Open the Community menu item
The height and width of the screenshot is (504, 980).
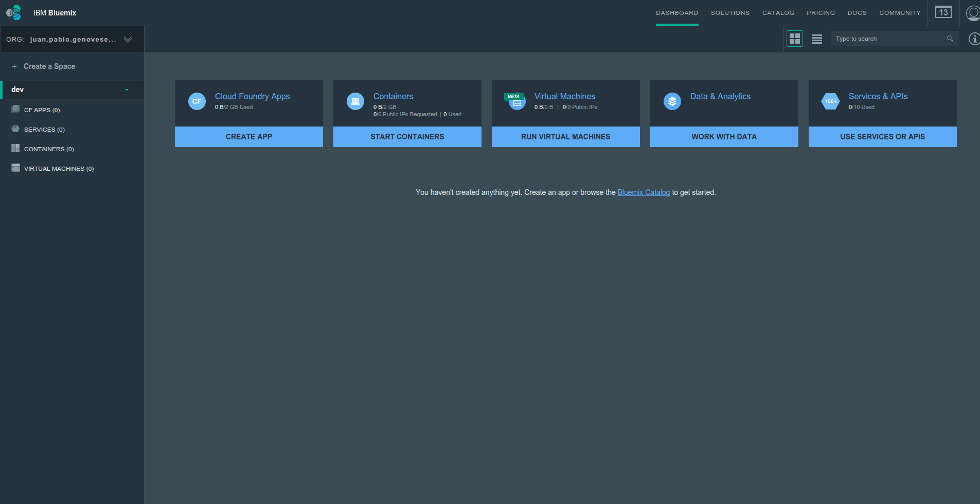(900, 13)
